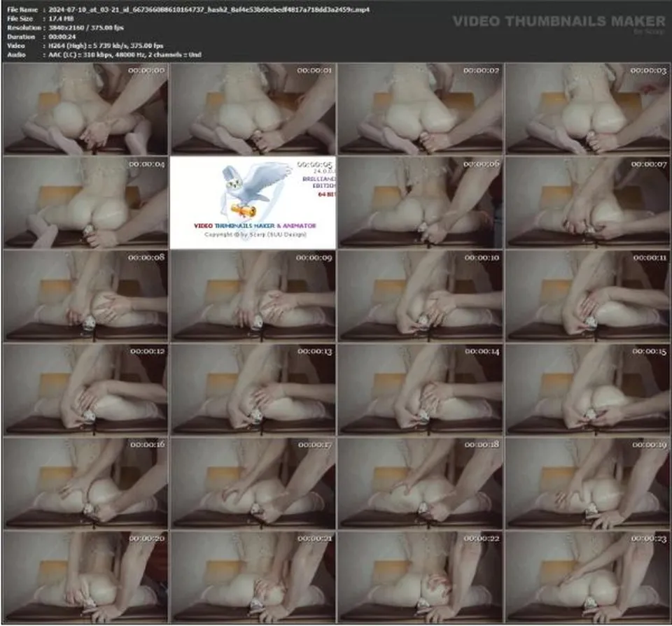Click the thumbnail marked 00:00:17

click(253, 483)
